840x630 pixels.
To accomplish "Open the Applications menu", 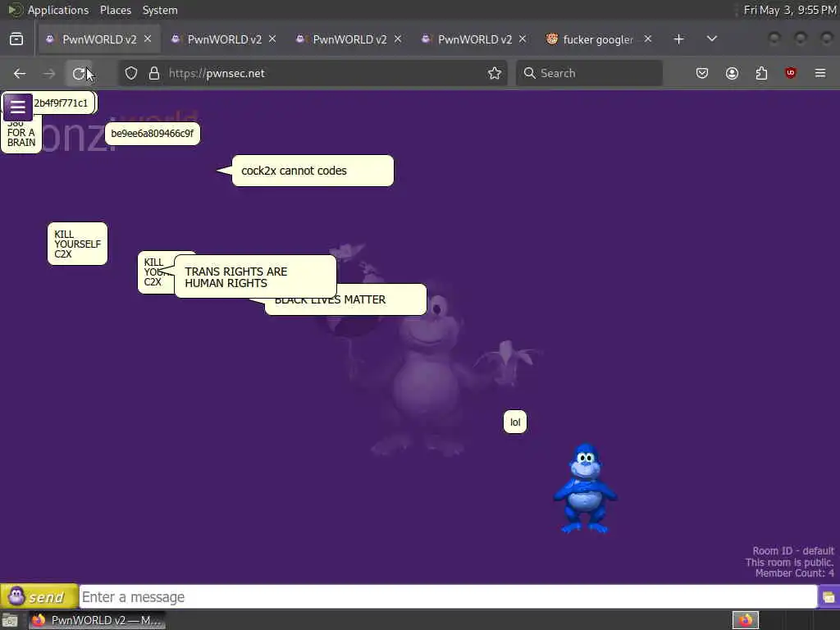I will tap(58, 10).
